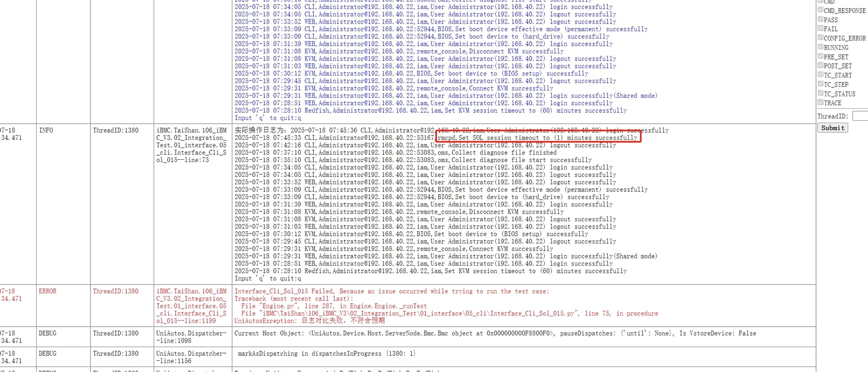Click the red-boxed SOL session timeout text

[538, 138]
